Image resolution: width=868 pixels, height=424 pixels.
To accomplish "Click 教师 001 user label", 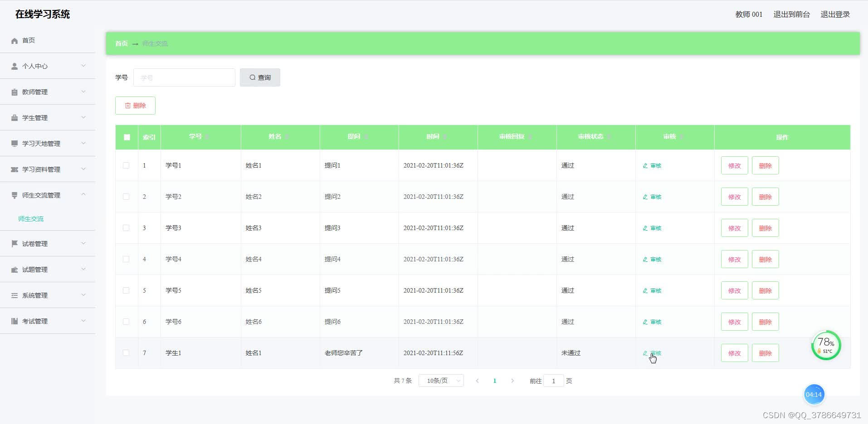I will tap(749, 14).
